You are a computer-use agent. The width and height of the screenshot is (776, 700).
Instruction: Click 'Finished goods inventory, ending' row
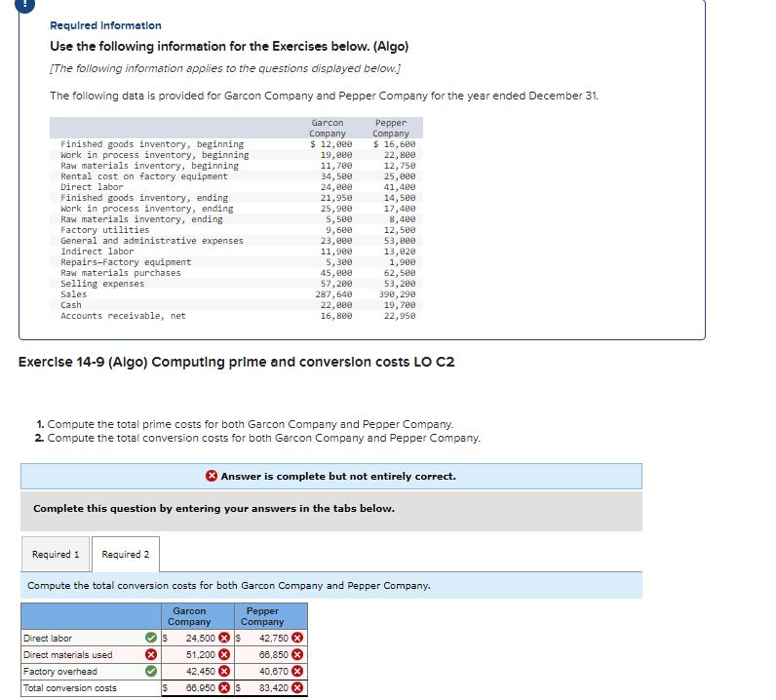[237, 198]
